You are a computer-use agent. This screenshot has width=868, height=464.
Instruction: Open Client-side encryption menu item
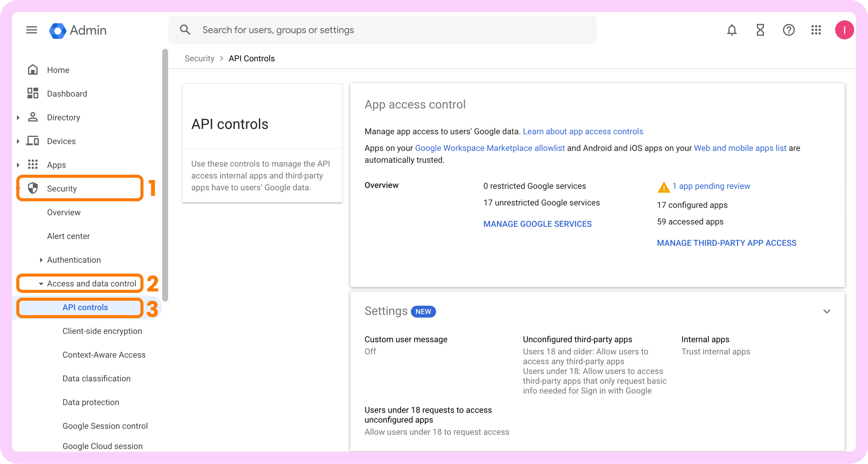[102, 331]
